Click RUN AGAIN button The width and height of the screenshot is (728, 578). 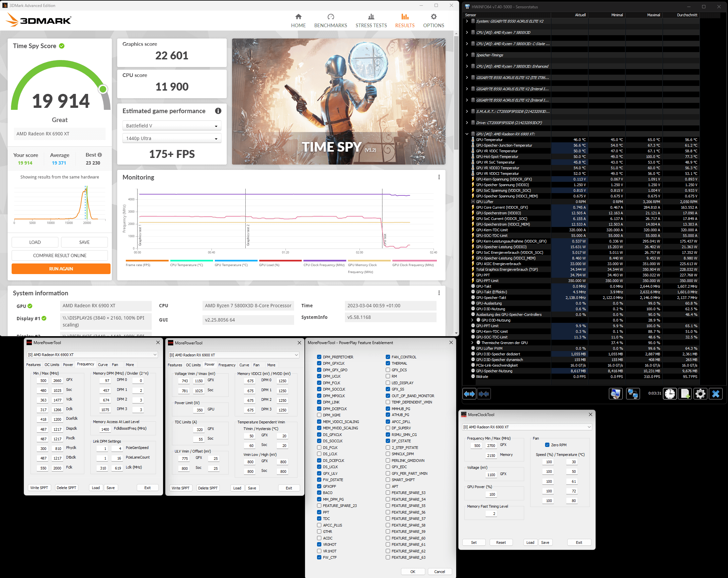[x=61, y=269]
